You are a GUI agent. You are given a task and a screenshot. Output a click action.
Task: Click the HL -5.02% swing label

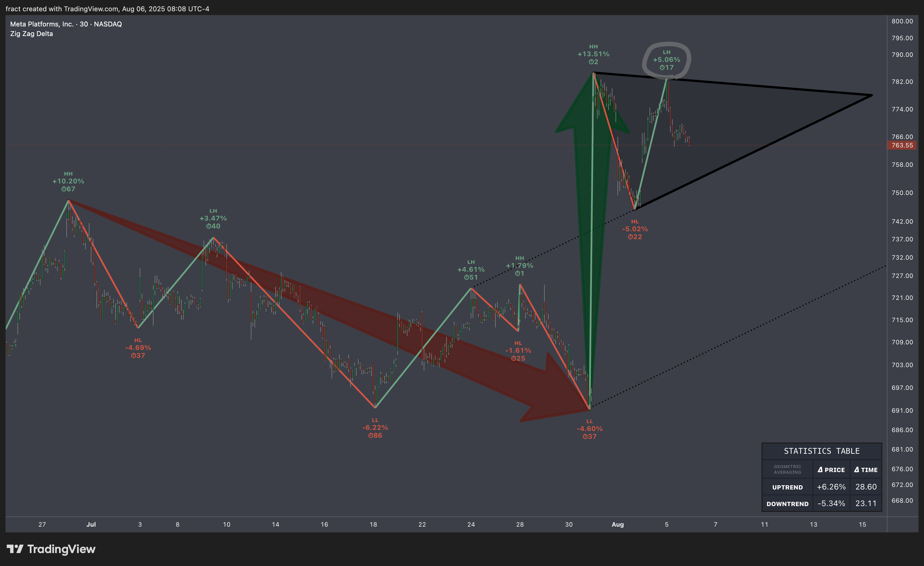[x=635, y=229]
